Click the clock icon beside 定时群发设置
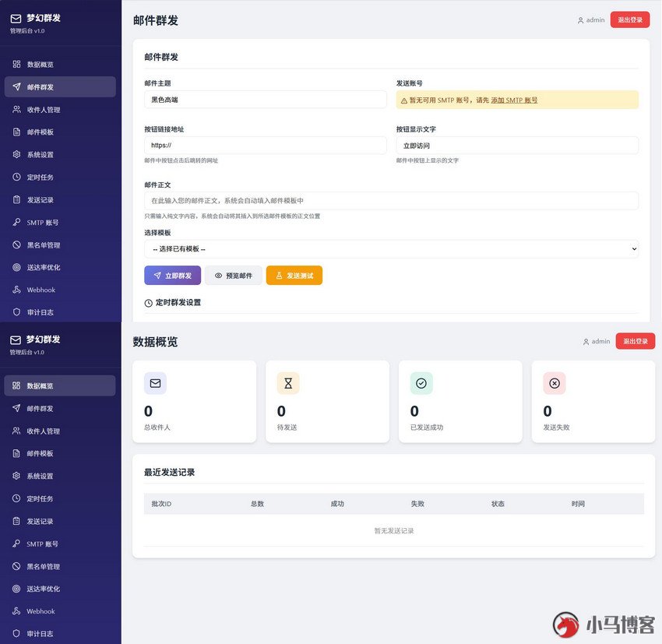This screenshot has height=644, width=662. (x=148, y=303)
